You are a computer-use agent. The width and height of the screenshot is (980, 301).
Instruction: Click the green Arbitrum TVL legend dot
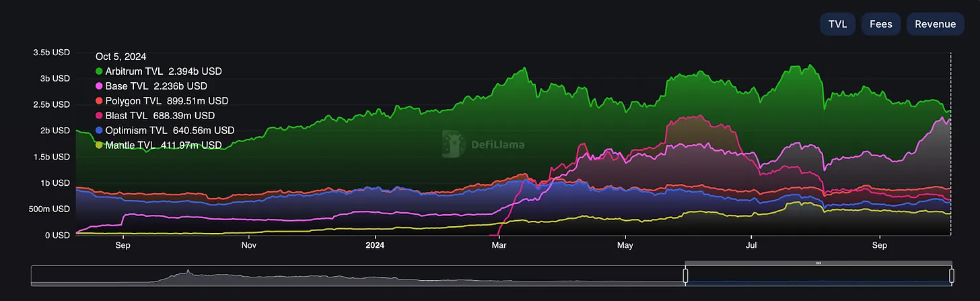coord(100,71)
